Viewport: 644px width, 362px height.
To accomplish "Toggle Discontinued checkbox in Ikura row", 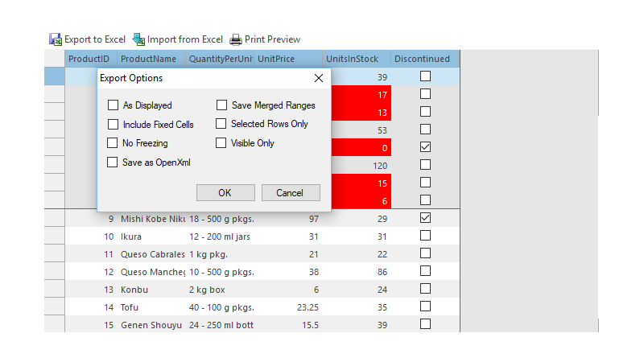I will click(x=426, y=236).
